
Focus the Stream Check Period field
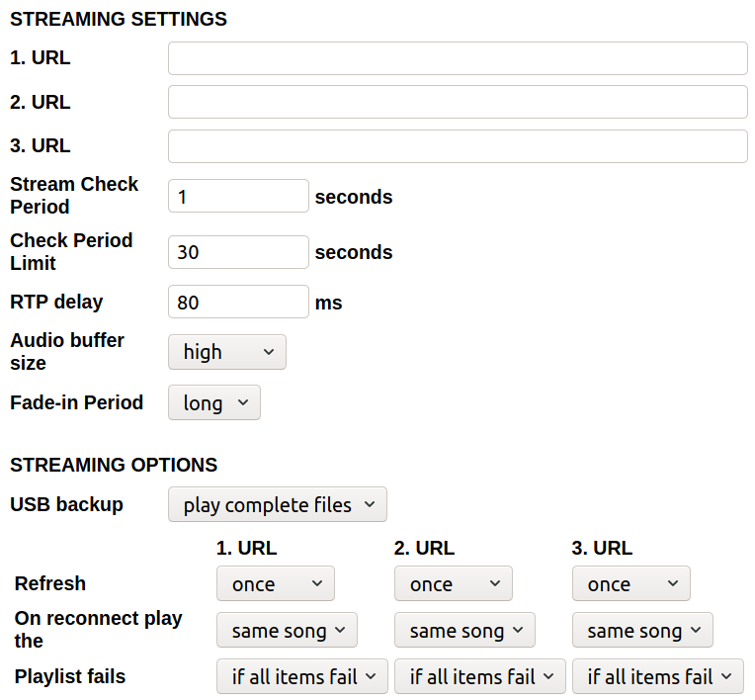238,197
